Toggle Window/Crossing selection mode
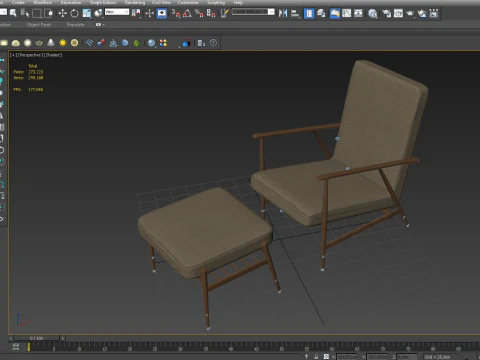The image size is (480, 360). coord(49,13)
